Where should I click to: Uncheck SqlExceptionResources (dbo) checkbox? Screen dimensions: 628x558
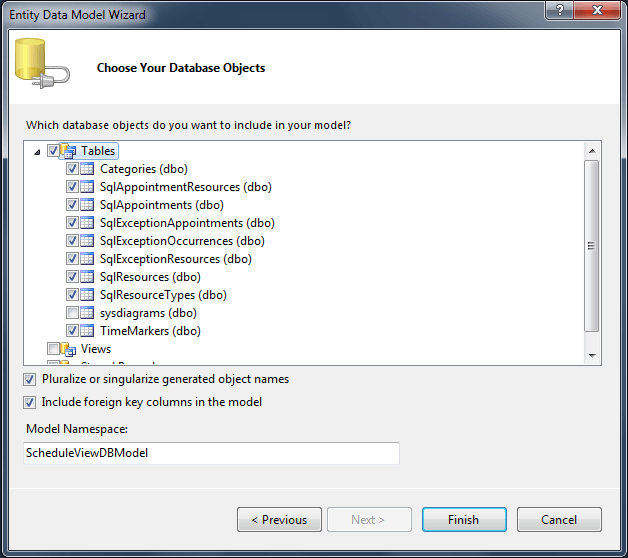click(72, 259)
